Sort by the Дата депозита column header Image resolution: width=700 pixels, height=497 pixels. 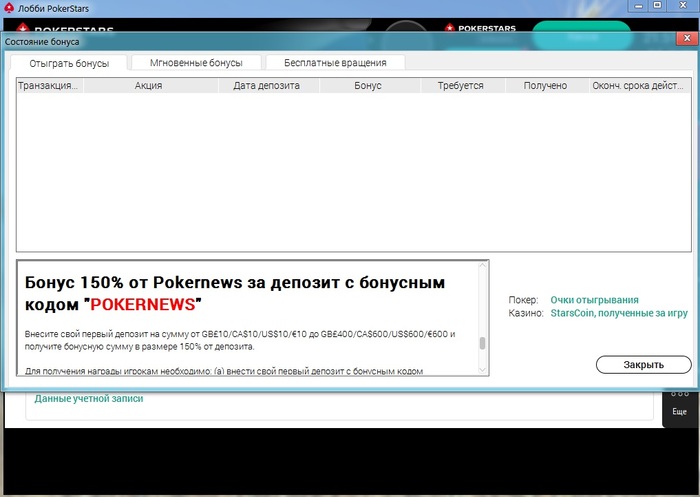coord(267,85)
